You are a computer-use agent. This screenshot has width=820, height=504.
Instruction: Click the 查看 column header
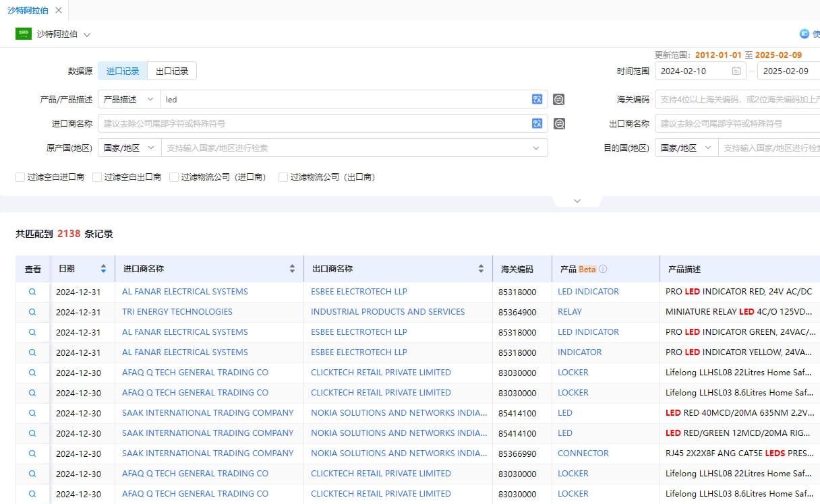coord(33,269)
